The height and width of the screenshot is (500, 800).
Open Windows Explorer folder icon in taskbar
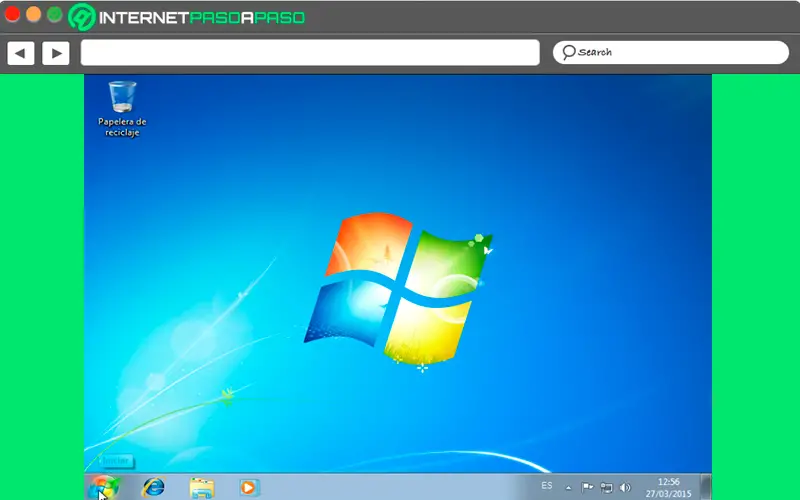click(x=202, y=488)
